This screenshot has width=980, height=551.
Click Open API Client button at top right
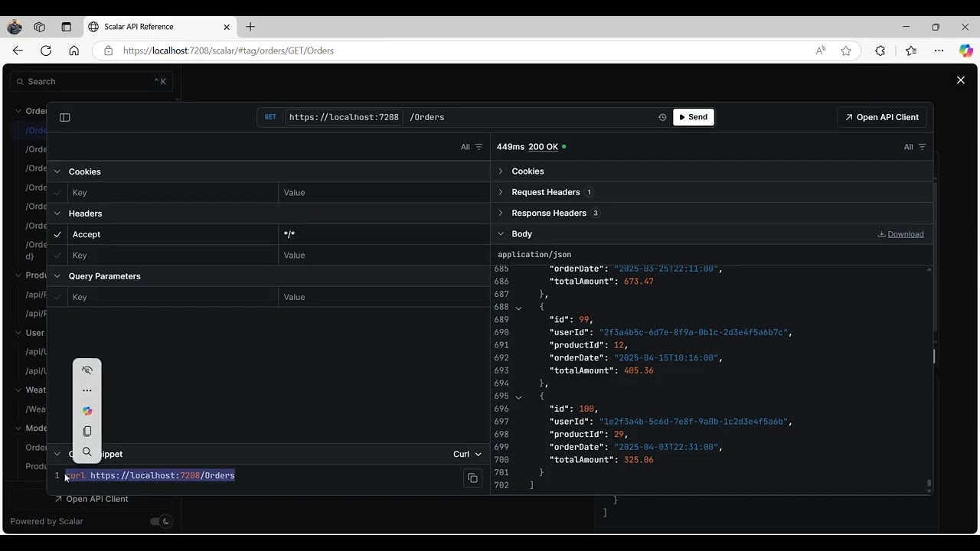(x=882, y=117)
